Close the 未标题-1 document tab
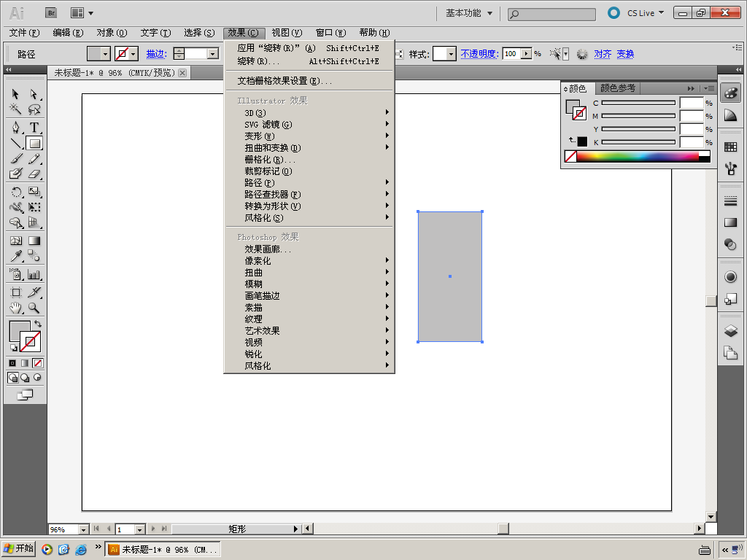The height and width of the screenshot is (560, 747). click(x=182, y=73)
